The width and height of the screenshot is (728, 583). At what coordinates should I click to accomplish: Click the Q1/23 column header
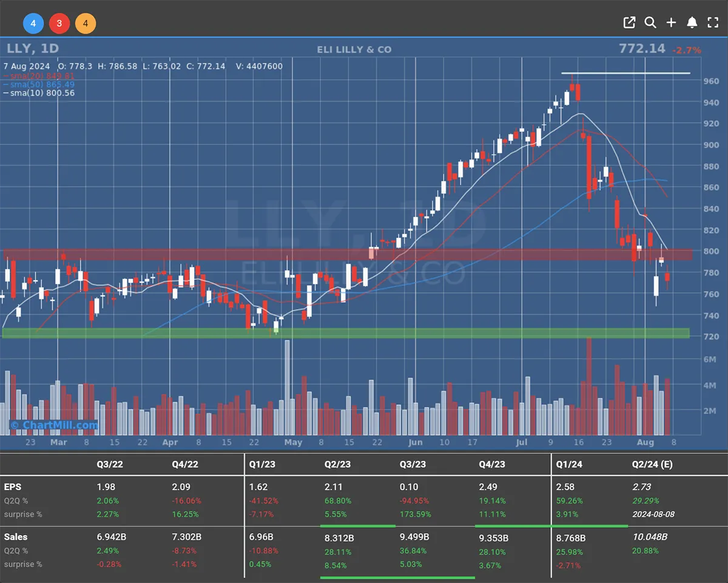(x=262, y=465)
